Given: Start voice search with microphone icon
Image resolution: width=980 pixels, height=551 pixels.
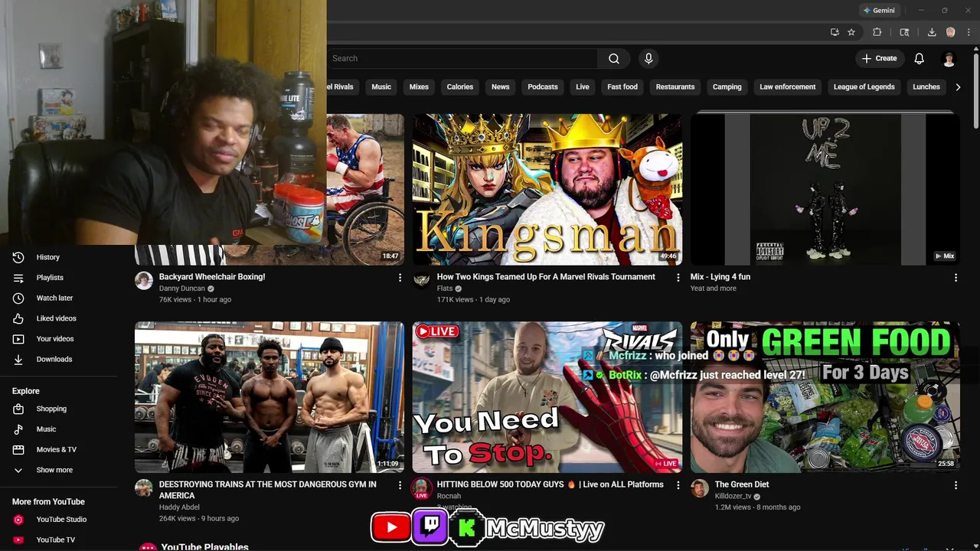Looking at the screenshot, I should coord(648,58).
